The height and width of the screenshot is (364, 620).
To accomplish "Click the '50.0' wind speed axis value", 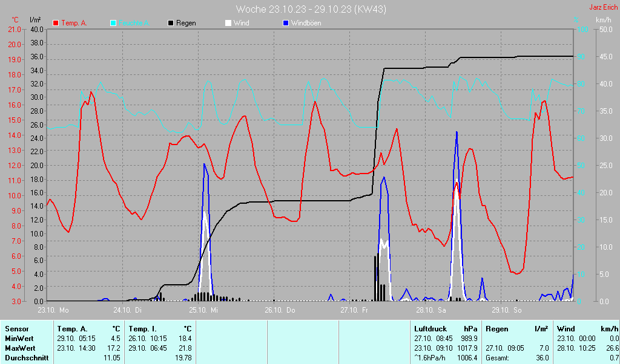I will pos(605,30).
